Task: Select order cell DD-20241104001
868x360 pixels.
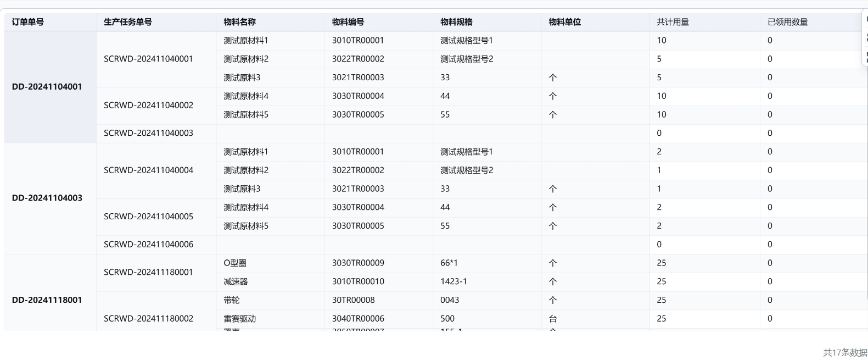Action: (47, 87)
